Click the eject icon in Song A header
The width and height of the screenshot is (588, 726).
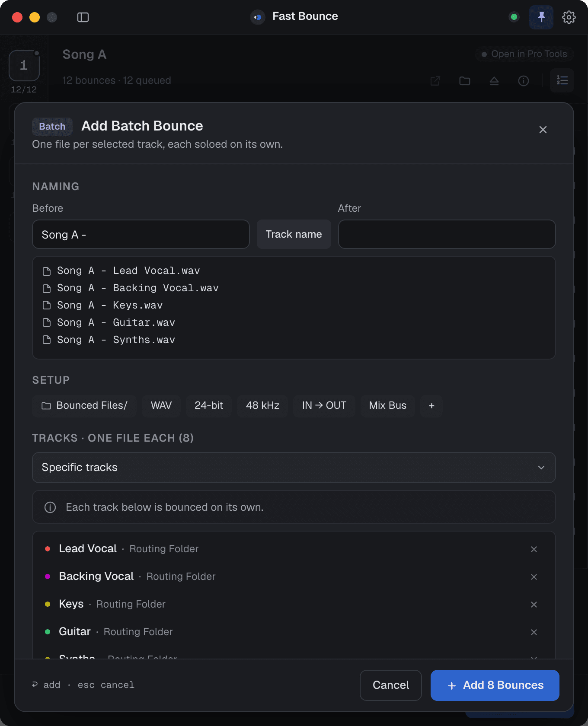pos(494,81)
